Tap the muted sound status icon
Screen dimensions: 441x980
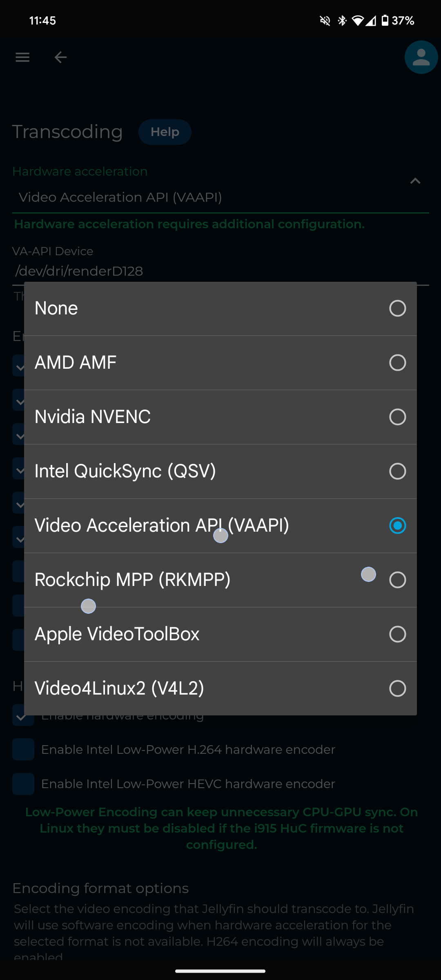point(325,20)
